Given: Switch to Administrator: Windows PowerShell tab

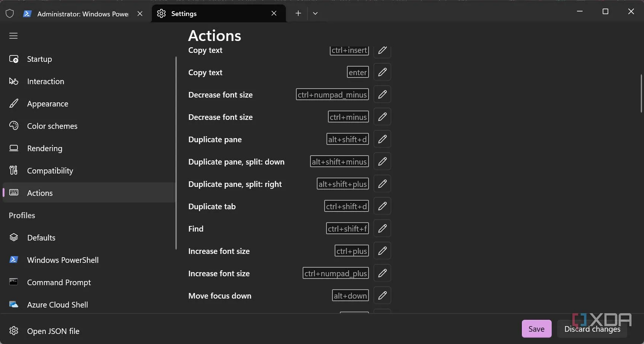Looking at the screenshot, I should pos(83,14).
